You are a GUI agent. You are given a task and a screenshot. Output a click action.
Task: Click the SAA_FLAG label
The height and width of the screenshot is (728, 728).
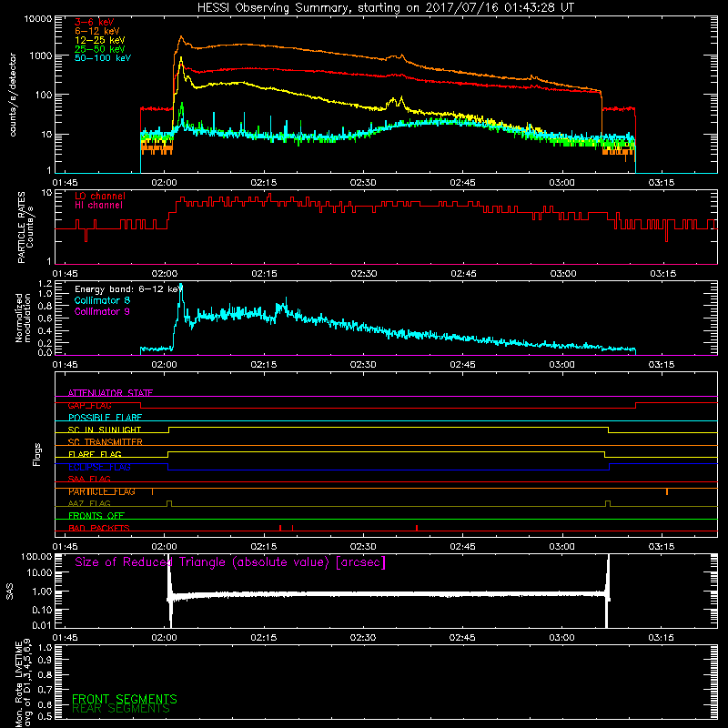tap(89, 479)
